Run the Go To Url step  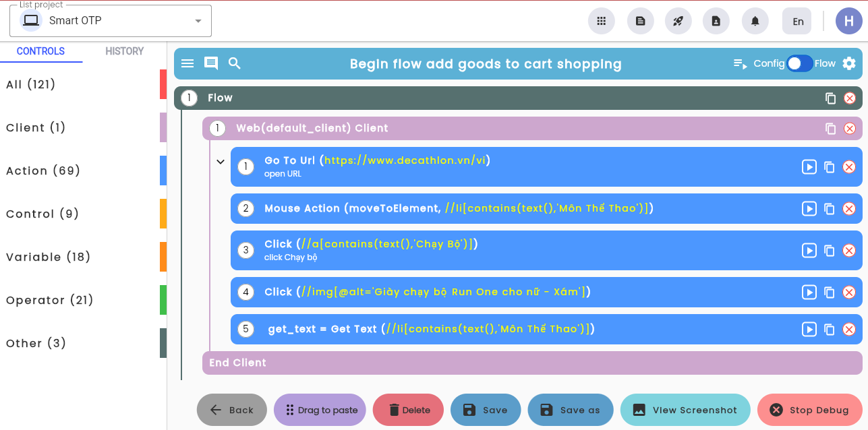(809, 166)
